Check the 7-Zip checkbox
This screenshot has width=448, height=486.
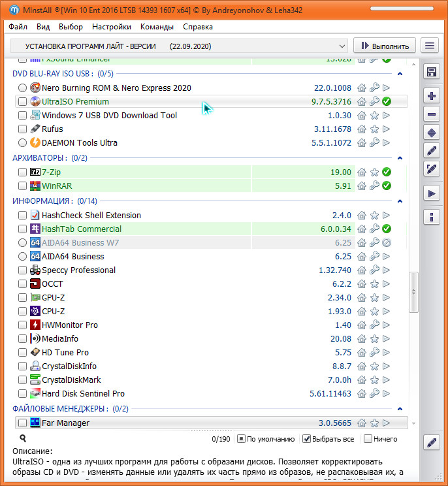click(x=23, y=172)
